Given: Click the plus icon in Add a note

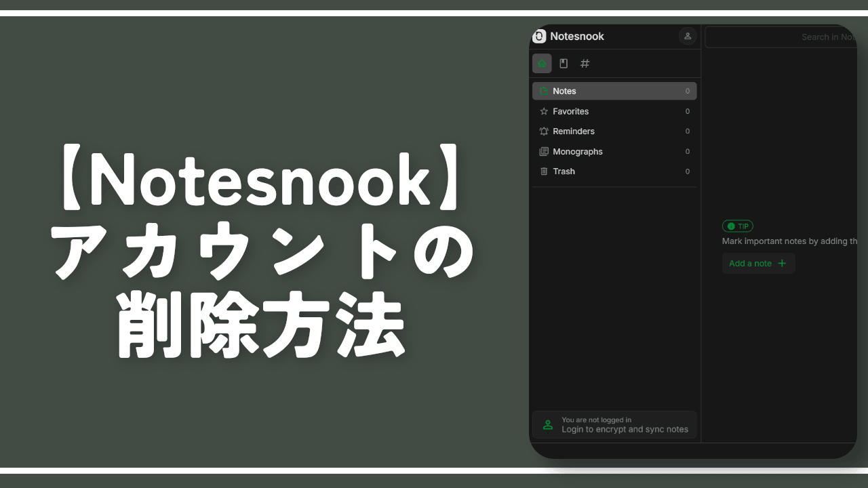Looking at the screenshot, I should click(x=782, y=264).
